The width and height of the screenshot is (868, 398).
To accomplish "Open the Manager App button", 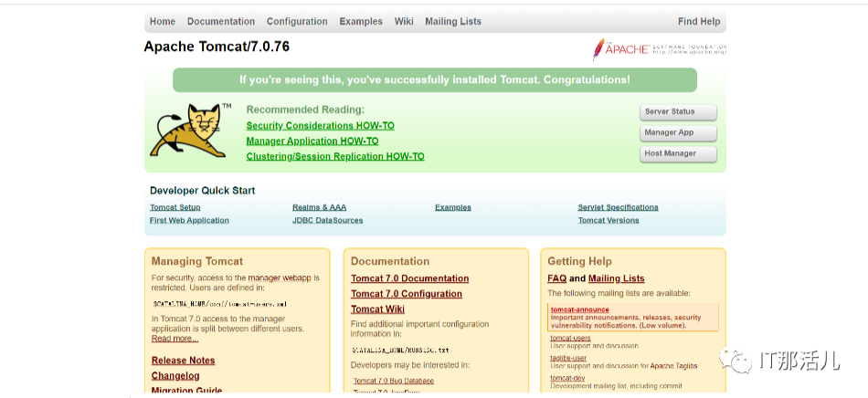I will (678, 132).
